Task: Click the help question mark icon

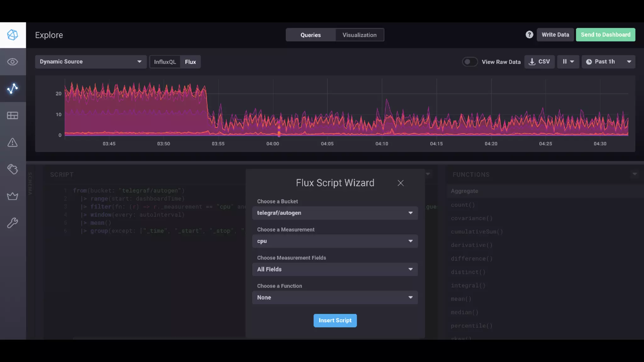Action: (529, 35)
